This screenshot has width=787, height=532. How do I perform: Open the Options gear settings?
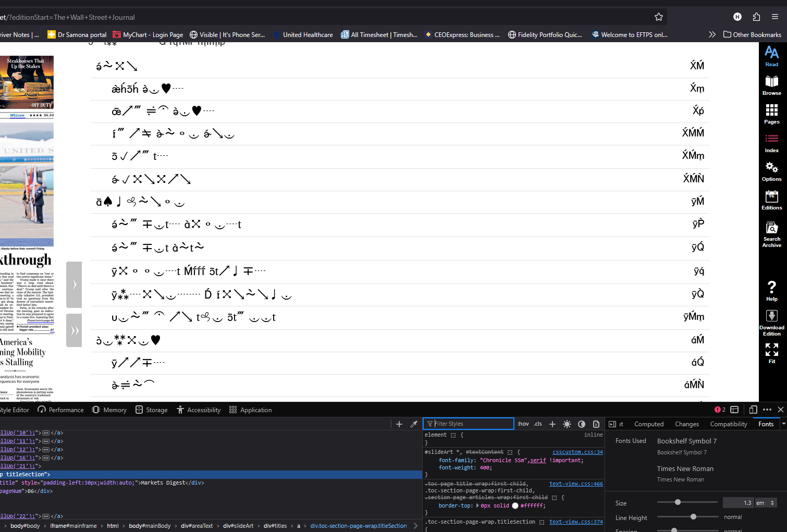[x=771, y=171]
